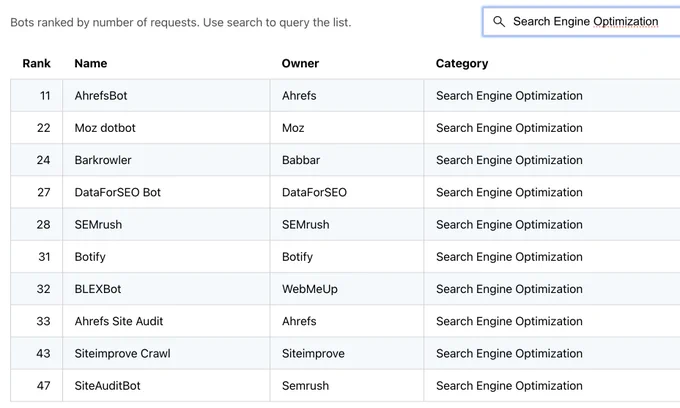Click category cell in BLEXBot row
680x408 pixels.
(x=552, y=289)
